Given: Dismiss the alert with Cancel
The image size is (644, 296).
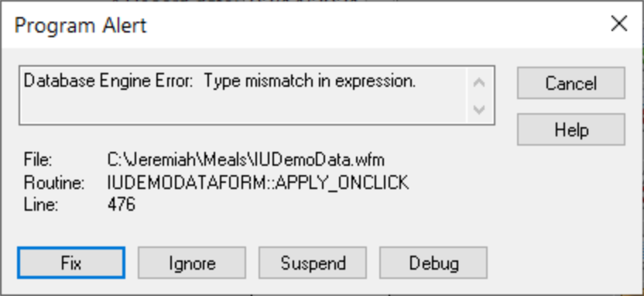Looking at the screenshot, I should [571, 83].
